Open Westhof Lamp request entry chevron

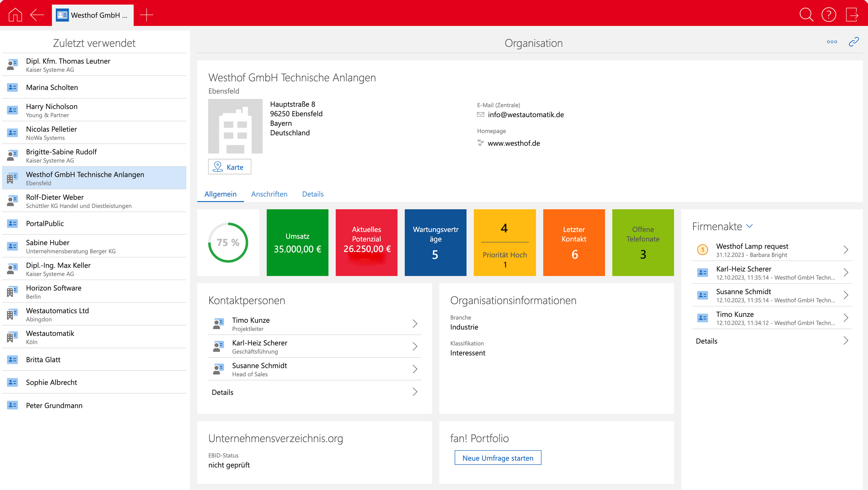846,250
